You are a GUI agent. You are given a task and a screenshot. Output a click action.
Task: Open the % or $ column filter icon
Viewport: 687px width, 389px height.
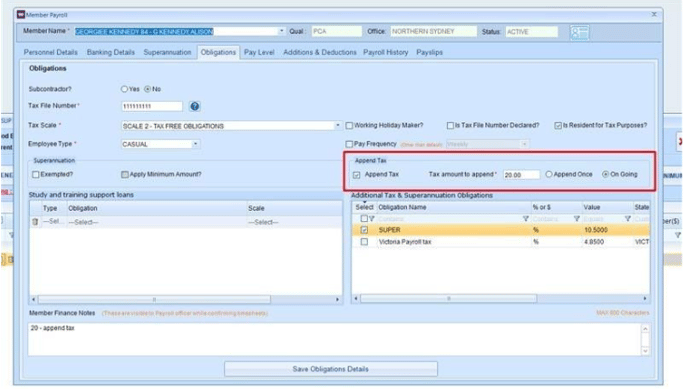point(577,219)
